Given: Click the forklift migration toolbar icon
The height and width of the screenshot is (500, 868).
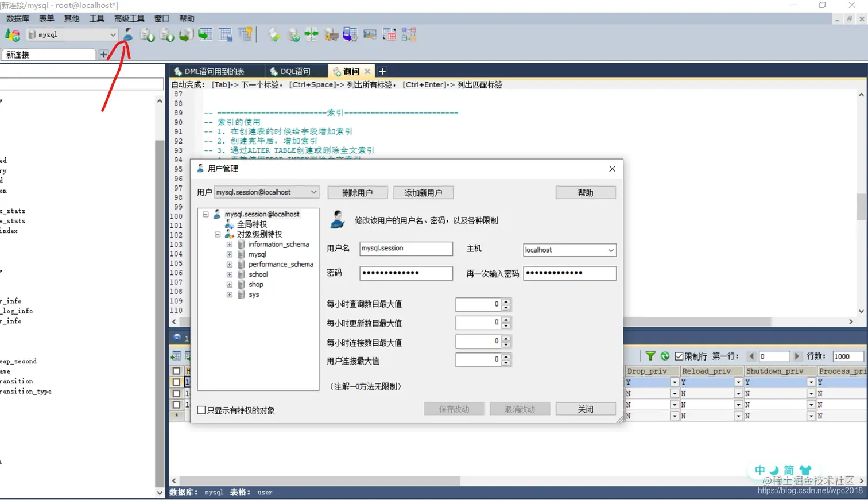Looking at the screenshot, I should [x=331, y=35].
